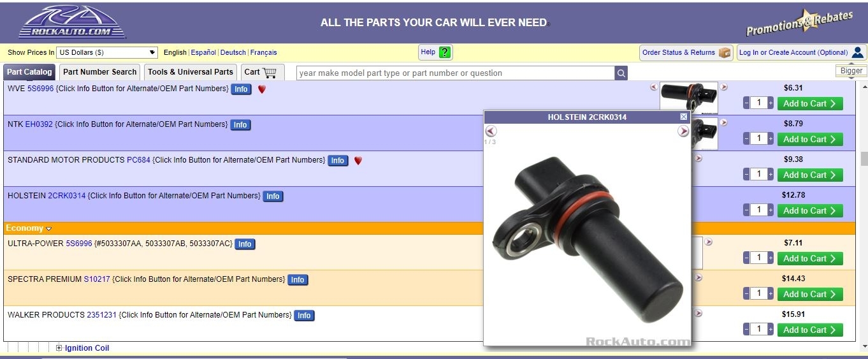
Task: Increase quantity for the $9.38 part
Action: tap(770, 175)
